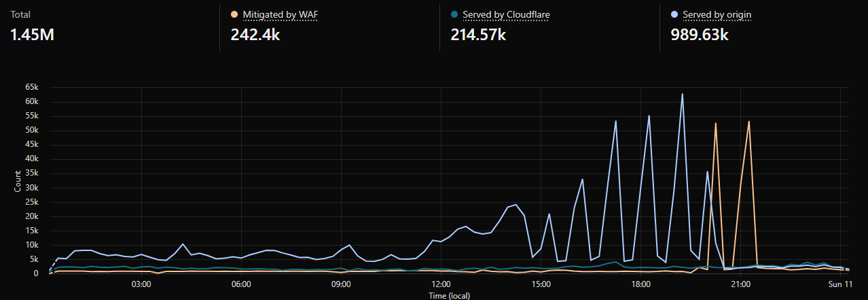
Task: Click the last orange WAF spike peak
Action: (748, 122)
